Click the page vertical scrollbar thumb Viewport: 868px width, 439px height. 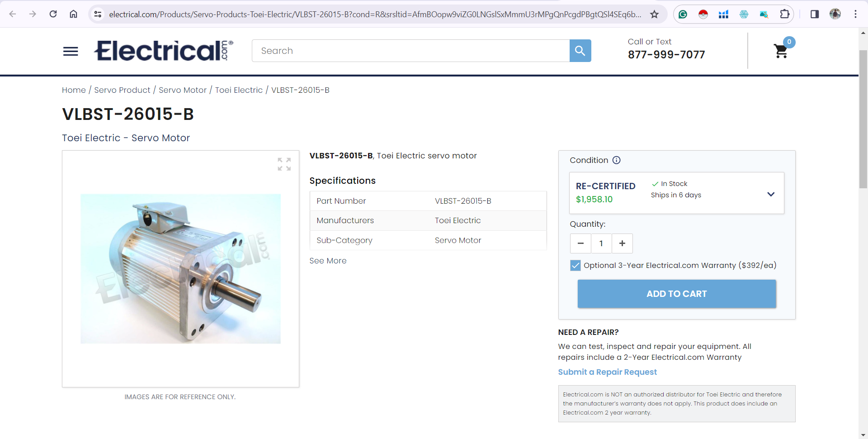pos(863,119)
